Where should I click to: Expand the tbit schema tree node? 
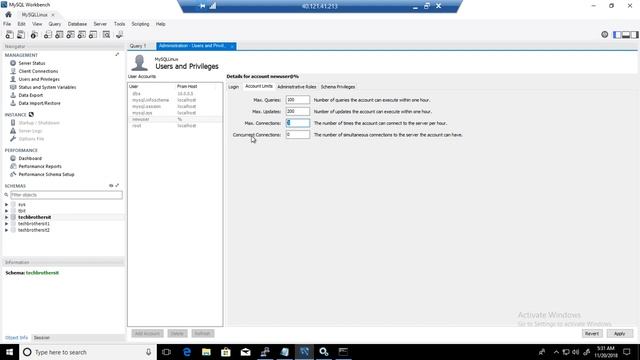[6, 211]
